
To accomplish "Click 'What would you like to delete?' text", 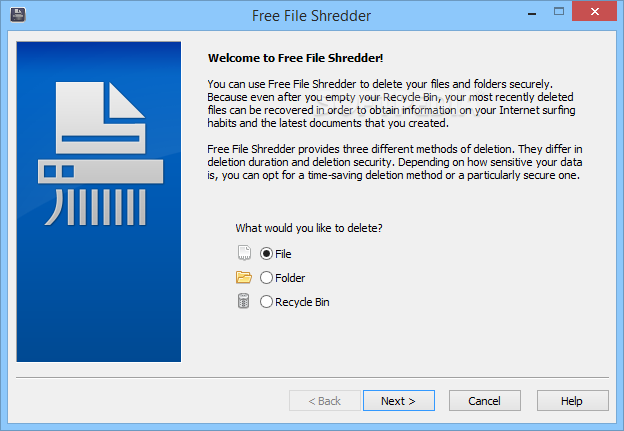I will pyautogui.click(x=309, y=228).
